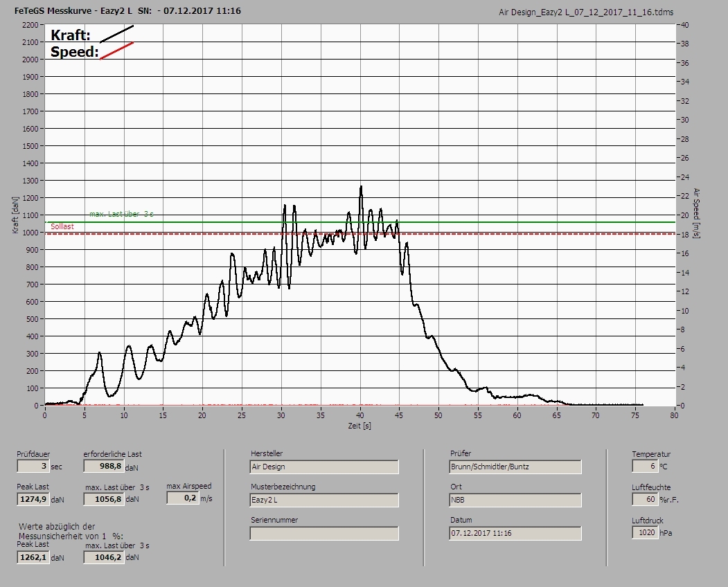The image size is (728, 587).
Task: Click the Prüfer label
Action: 461,453
